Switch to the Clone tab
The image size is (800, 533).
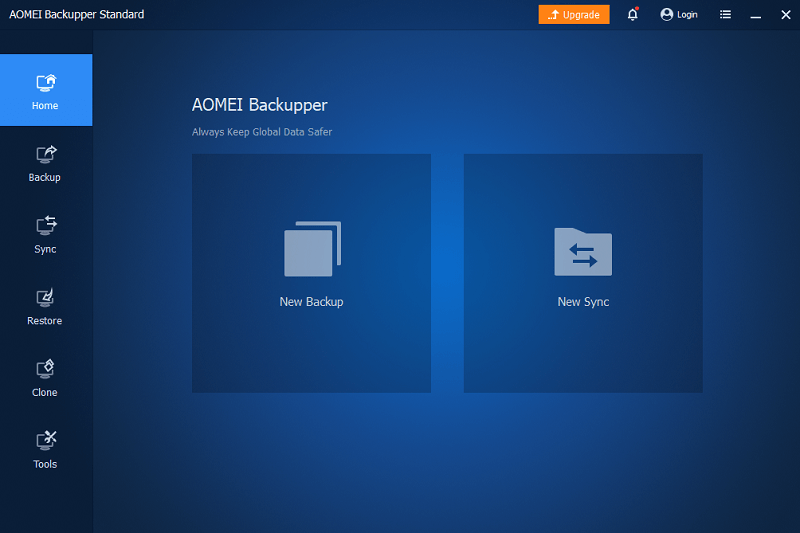coord(46,378)
